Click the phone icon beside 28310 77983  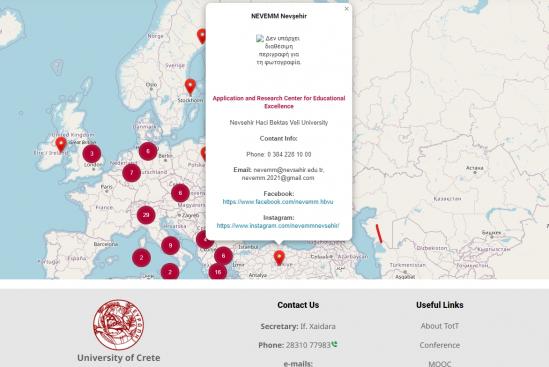coord(334,344)
